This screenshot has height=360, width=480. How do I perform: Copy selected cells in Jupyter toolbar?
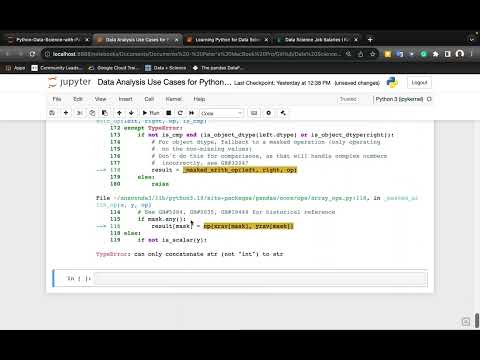pyautogui.click(x=92, y=113)
